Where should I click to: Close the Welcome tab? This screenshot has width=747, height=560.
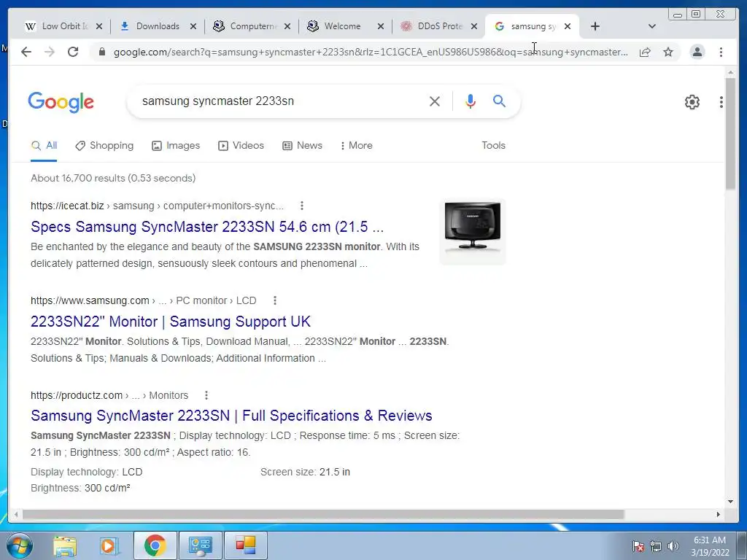click(x=381, y=26)
